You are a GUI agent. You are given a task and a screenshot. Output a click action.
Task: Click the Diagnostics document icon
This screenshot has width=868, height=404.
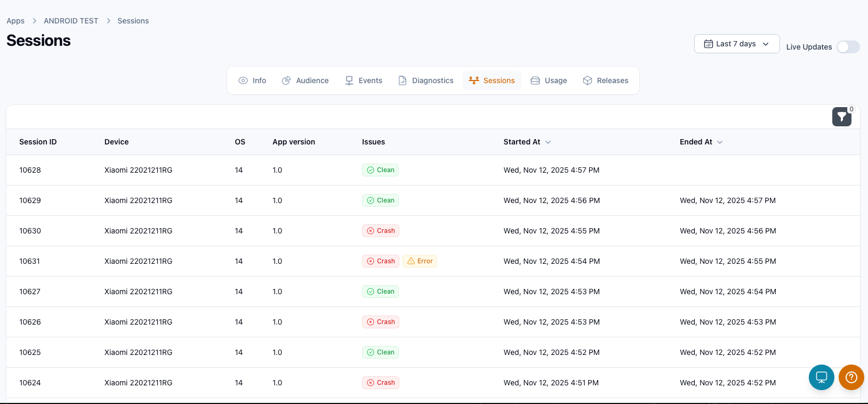[403, 80]
